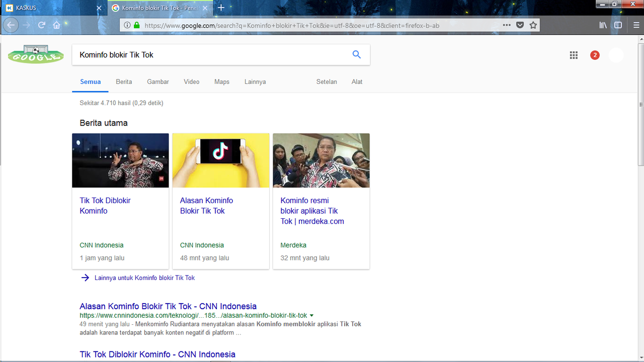Click the green padlock security icon
Screen dimensions: 644x362
136,25
